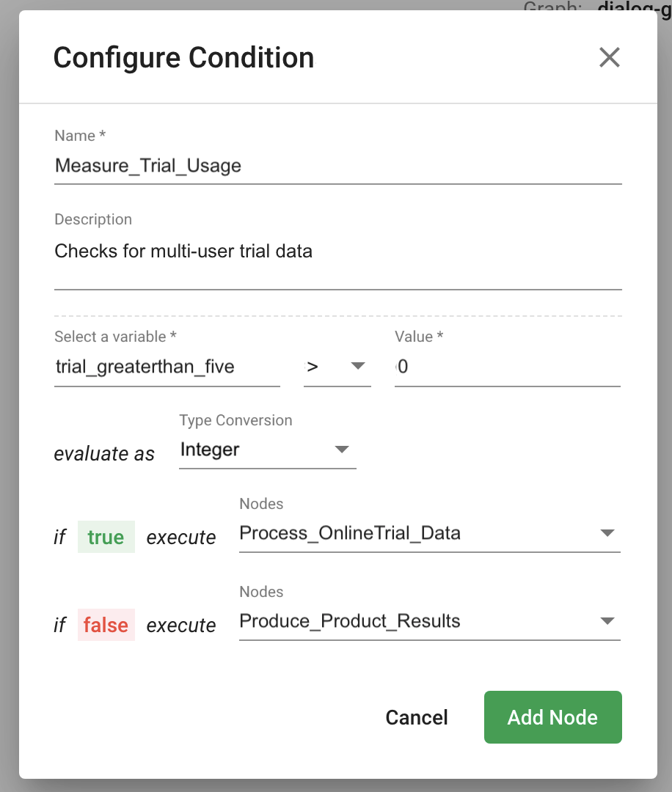Close the Configure Condition dialog

tap(609, 57)
